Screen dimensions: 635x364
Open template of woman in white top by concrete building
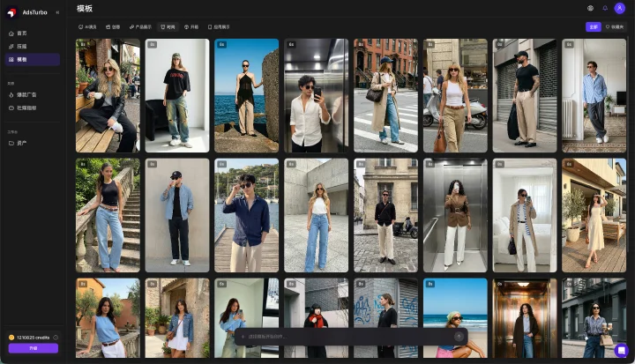(317, 215)
